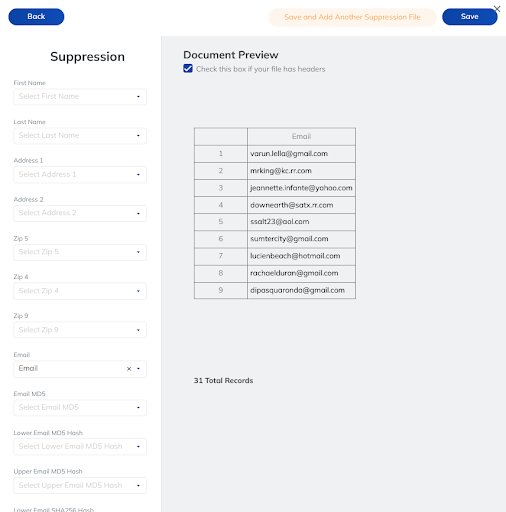This screenshot has width=506, height=512.
Task: Open the Address 1 selector
Action: coord(80,175)
